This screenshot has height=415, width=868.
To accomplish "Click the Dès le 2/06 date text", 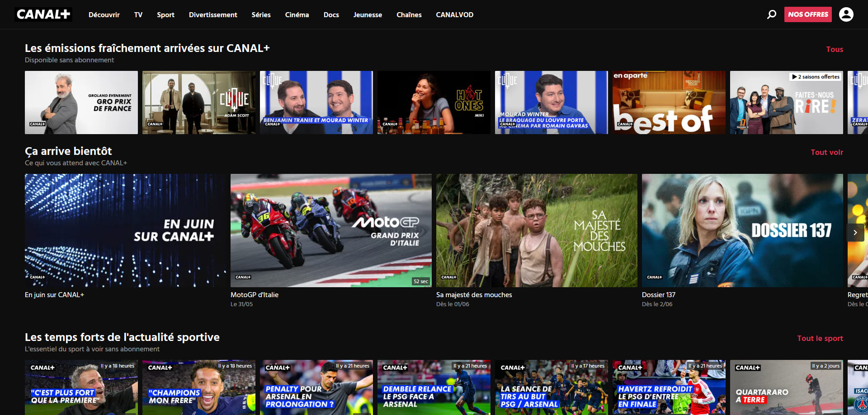I will [657, 304].
